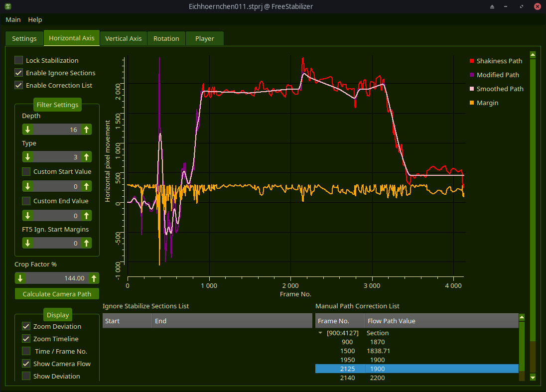The width and height of the screenshot is (546, 392).
Task: Open the Main menu
Action: 13,19
